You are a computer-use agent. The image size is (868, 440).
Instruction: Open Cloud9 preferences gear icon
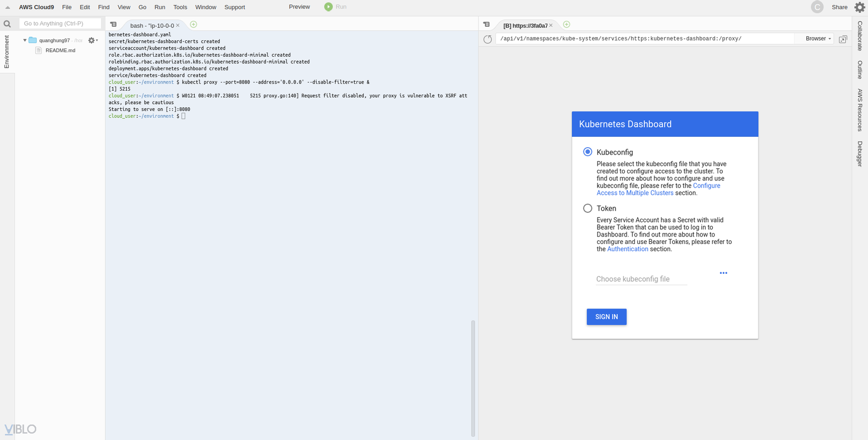tap(860, 7)
